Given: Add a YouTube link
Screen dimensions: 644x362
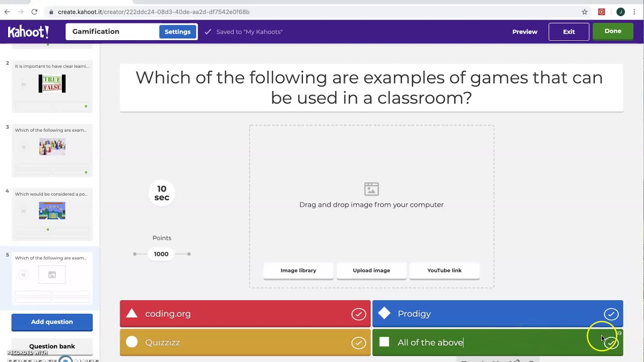Looking at the screenshot, I should (x=444, y=270).
